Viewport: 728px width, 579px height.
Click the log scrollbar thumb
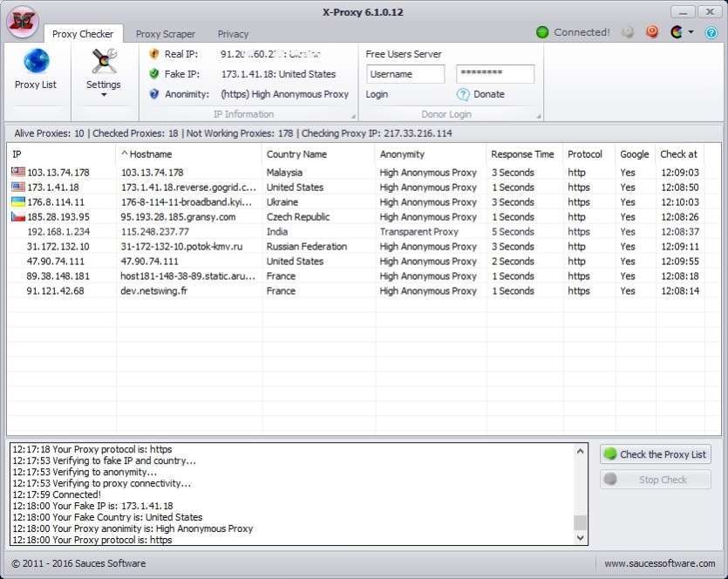click(580, 522)
